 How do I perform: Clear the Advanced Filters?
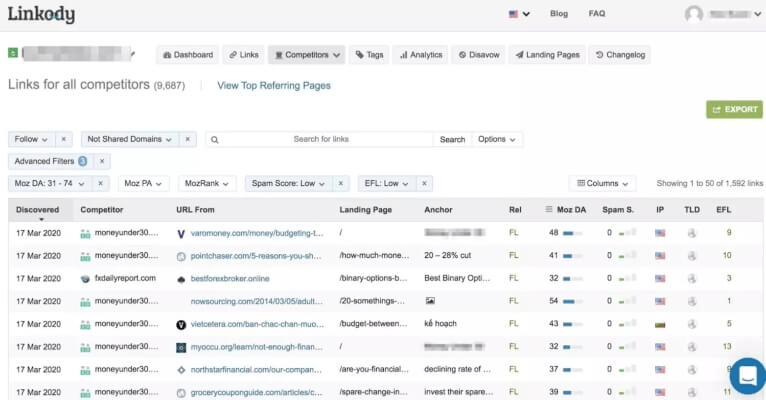(102, 161)
